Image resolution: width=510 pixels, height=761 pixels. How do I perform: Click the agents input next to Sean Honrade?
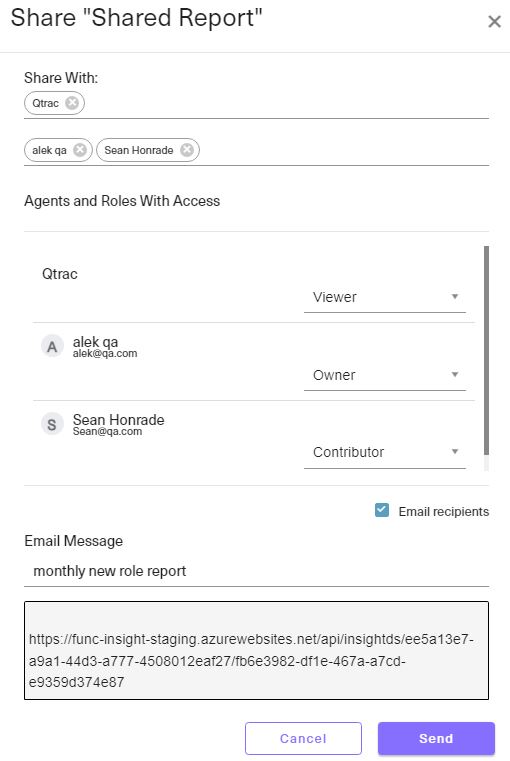pos(345,150)
